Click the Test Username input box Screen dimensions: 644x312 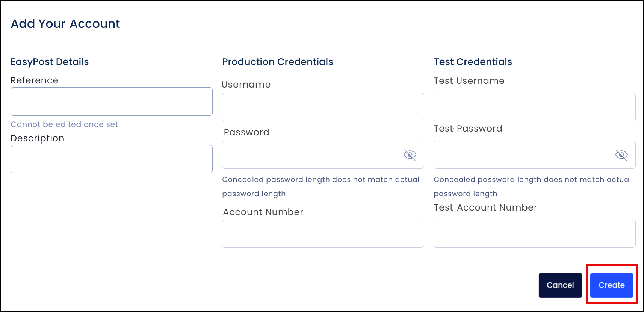tap(535, 107)
